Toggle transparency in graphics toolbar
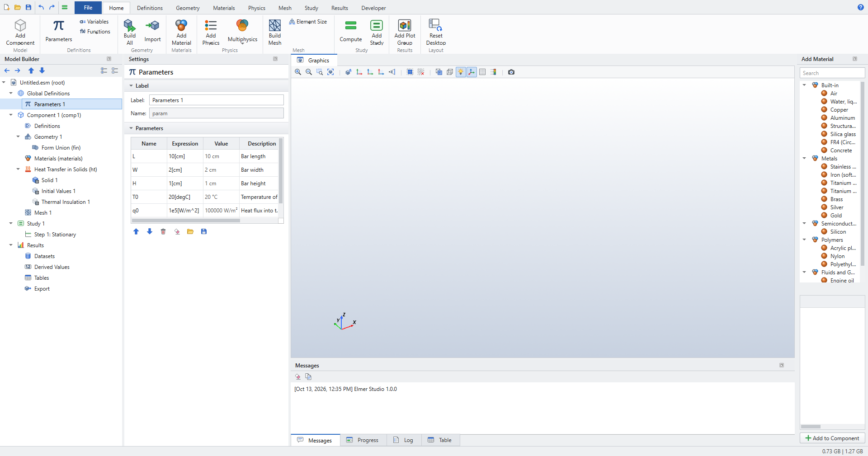The image size is (868, 456). pos(439,72)
